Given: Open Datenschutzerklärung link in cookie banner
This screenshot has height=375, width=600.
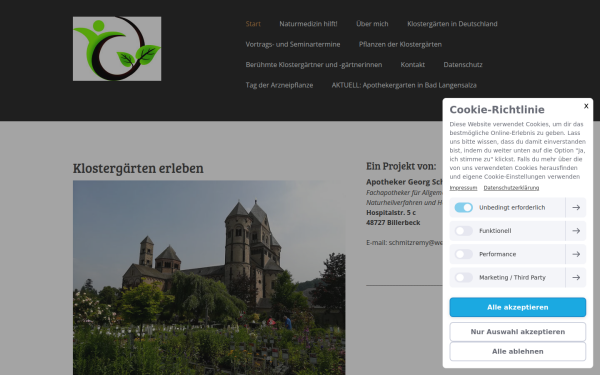Looking at the screenshot, I should click(511, 188).
